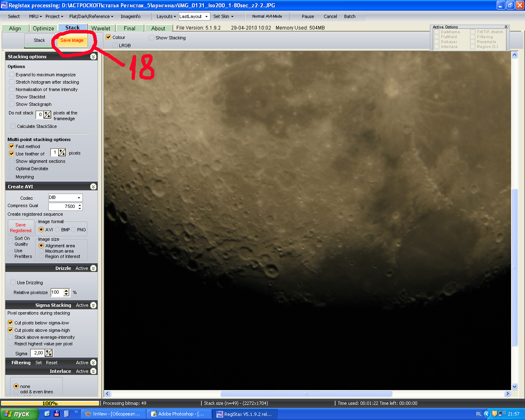
Task: Switch to the Wavelet tab
Action: (x=101, y=28)
